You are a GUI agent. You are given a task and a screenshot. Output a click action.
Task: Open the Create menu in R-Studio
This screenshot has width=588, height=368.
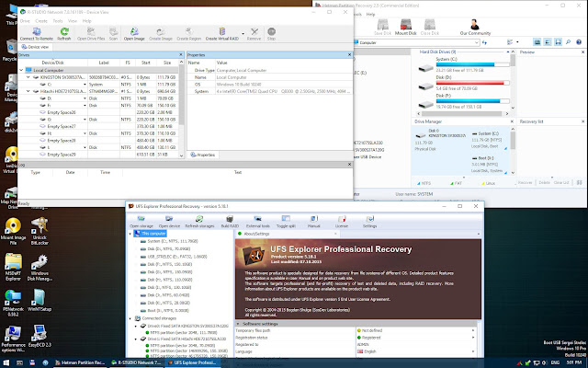[x=41, y=21]
